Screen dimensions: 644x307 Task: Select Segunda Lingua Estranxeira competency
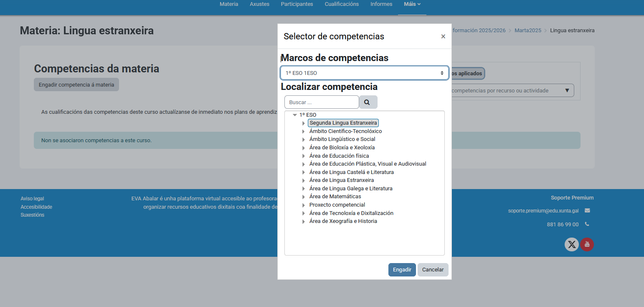pos(343,123)
